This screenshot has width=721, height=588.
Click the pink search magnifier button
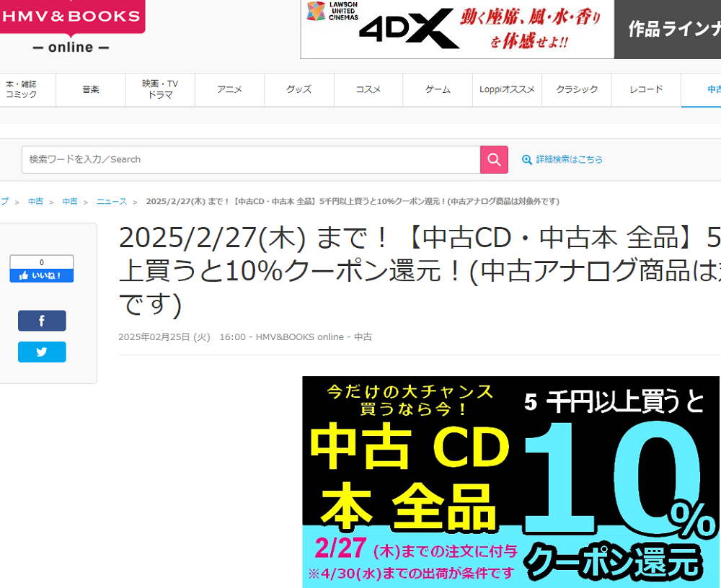pos(494,159)
